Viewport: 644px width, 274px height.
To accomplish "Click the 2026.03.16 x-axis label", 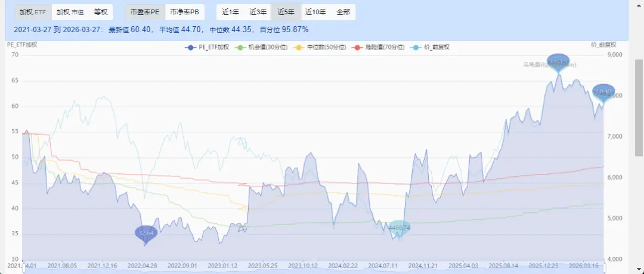I will pyautogui.click(x=584, y=266).
